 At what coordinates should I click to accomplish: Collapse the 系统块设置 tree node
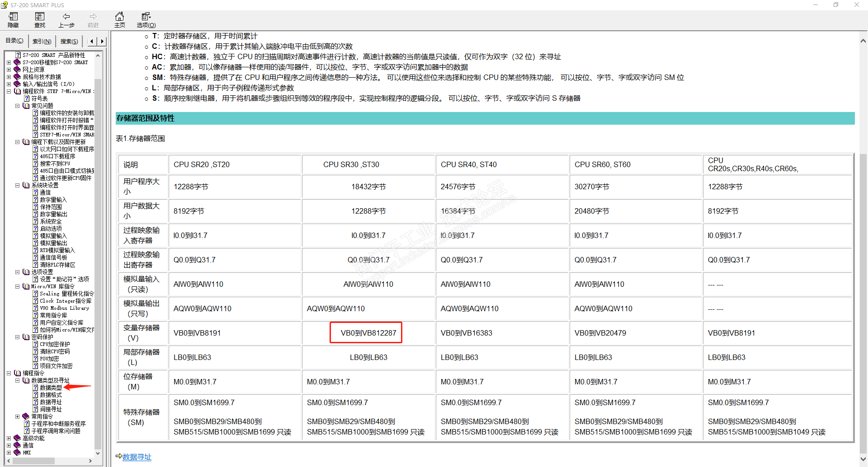17,185
